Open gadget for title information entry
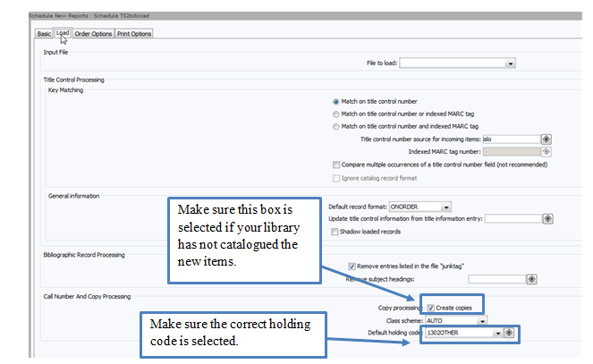 548,218
